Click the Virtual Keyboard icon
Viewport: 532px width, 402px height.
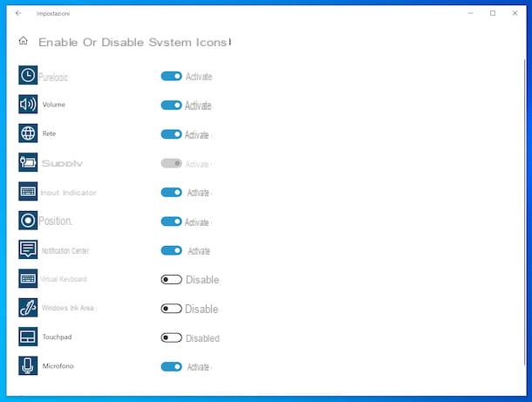click(x=28, y=278)
